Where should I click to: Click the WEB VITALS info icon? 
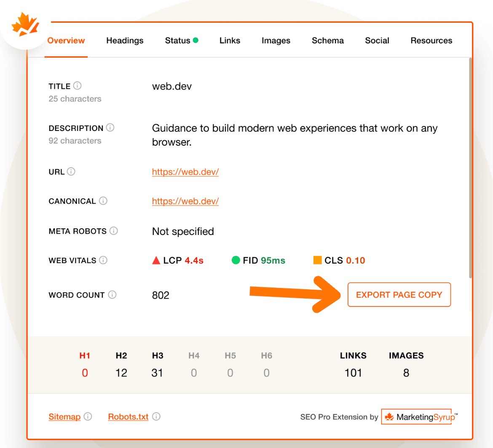coord(103,260)
